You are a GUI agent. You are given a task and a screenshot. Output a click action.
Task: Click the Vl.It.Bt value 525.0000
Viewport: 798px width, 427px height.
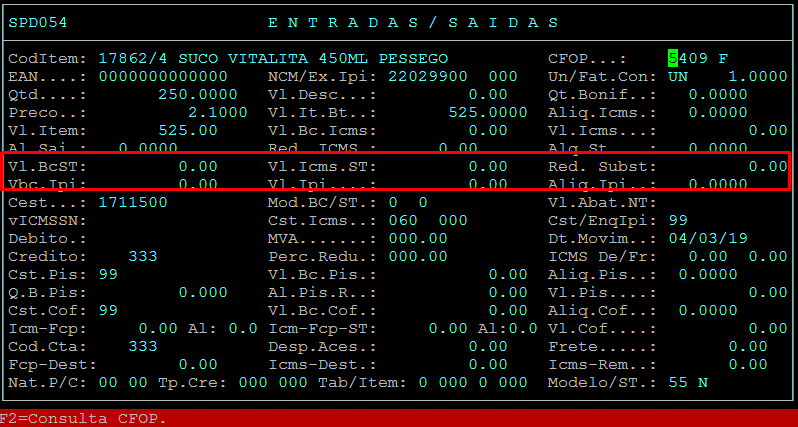pos(487,112)
